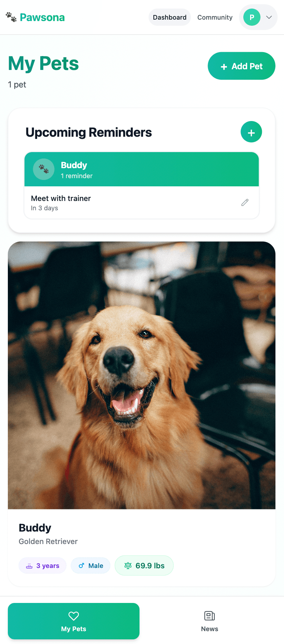Click the Pawsona brand name link
This screenshot has width=284, height=644.
tap(42, 17)
